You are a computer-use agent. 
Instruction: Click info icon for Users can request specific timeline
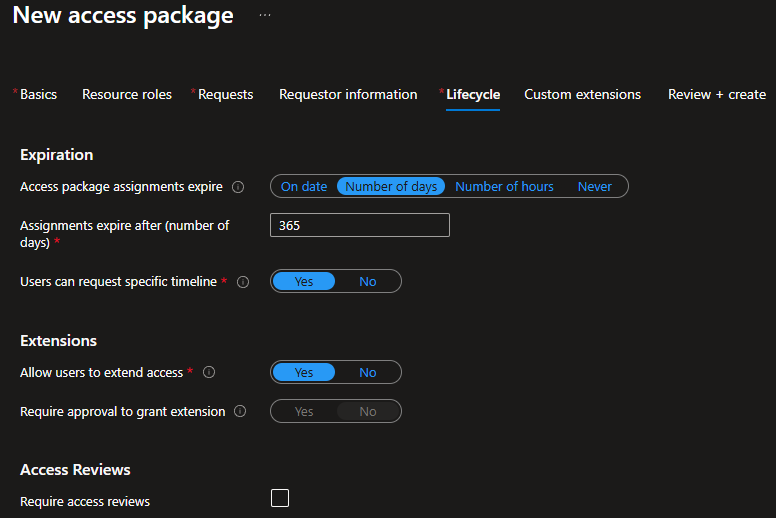pos(243,282)
